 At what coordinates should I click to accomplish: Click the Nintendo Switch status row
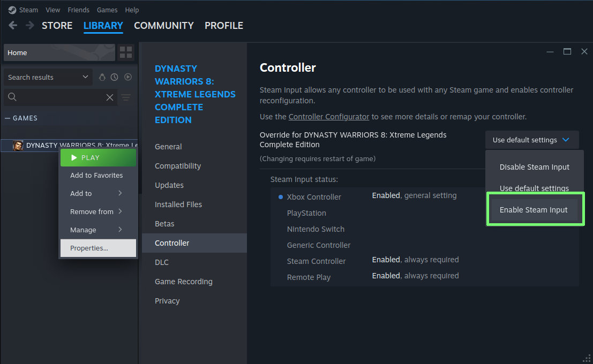(424, 229)
